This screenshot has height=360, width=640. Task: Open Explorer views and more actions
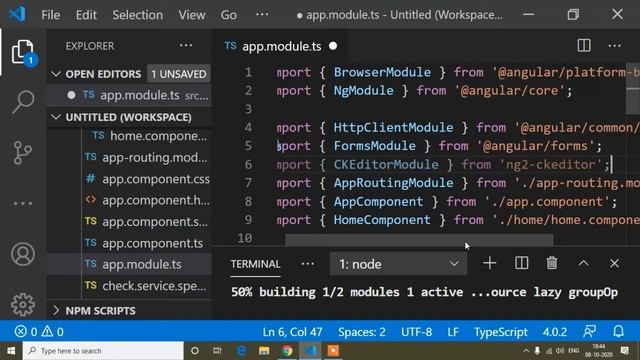(x=186, y=46)
